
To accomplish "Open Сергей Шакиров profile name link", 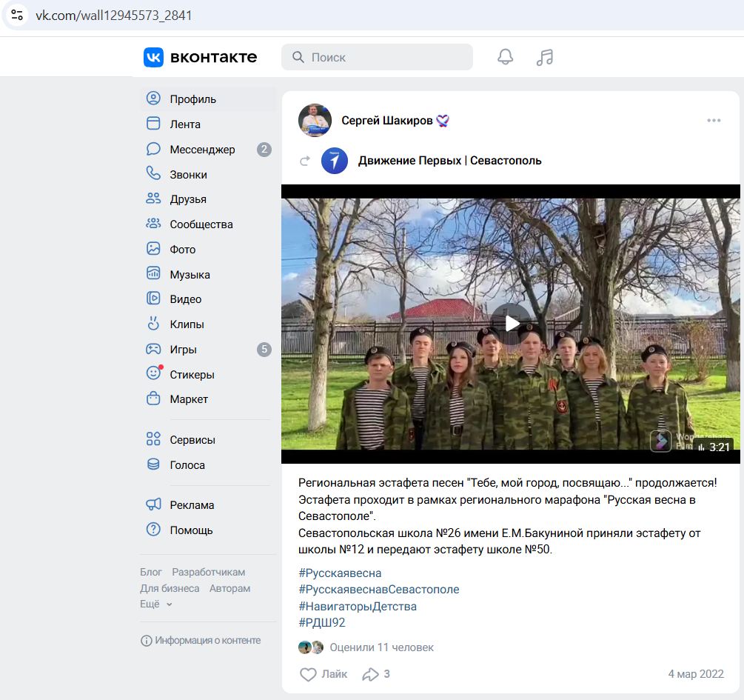I will tap(387, 121).
